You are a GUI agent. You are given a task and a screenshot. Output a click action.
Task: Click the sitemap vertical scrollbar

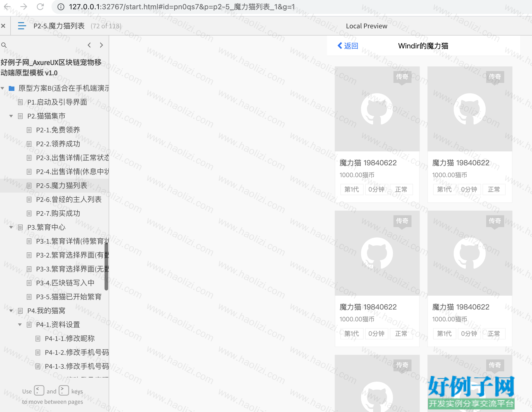click(106, 267)
